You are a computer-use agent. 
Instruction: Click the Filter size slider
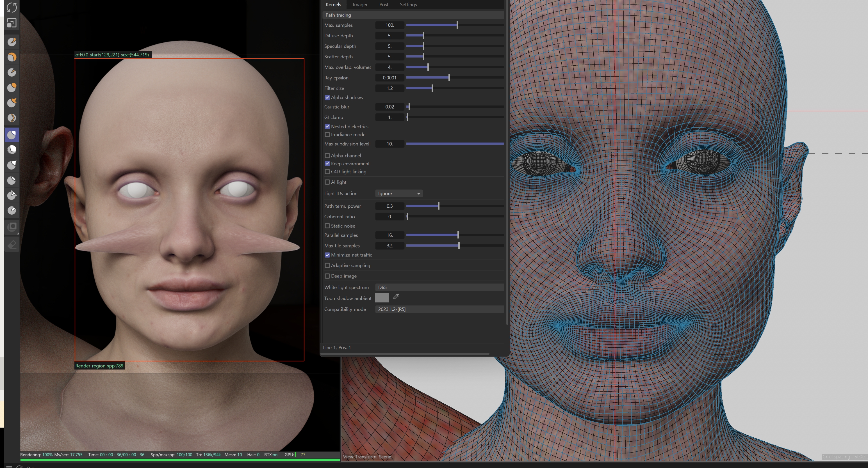455,88
